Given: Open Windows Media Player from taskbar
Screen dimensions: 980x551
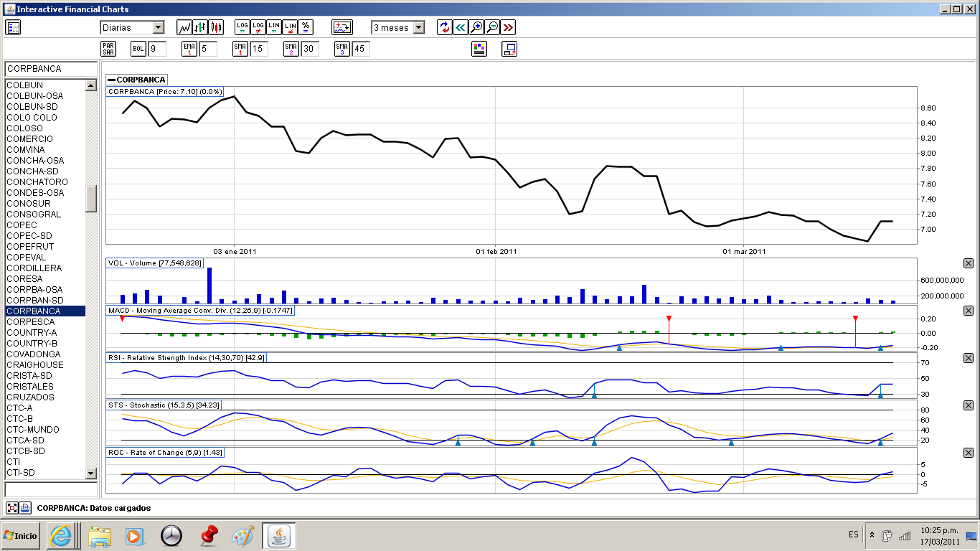Looking at the screenshot, I should click(x=134, y=535).
